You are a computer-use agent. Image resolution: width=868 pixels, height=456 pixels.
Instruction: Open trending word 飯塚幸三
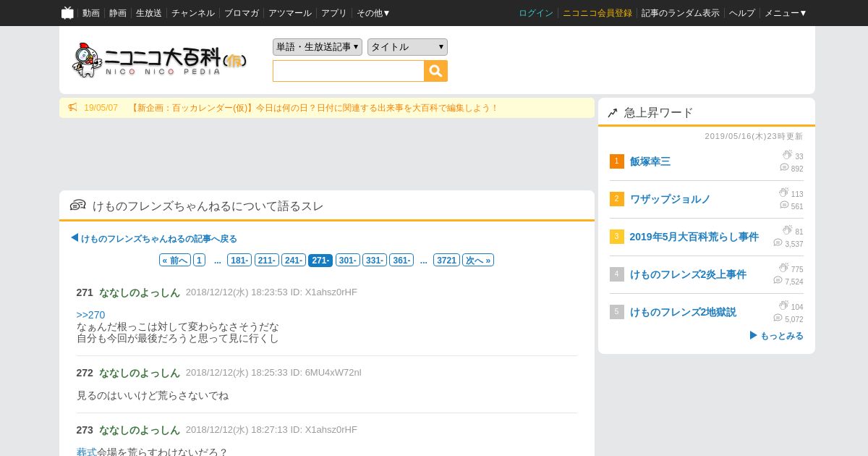[x=650, y=161]
